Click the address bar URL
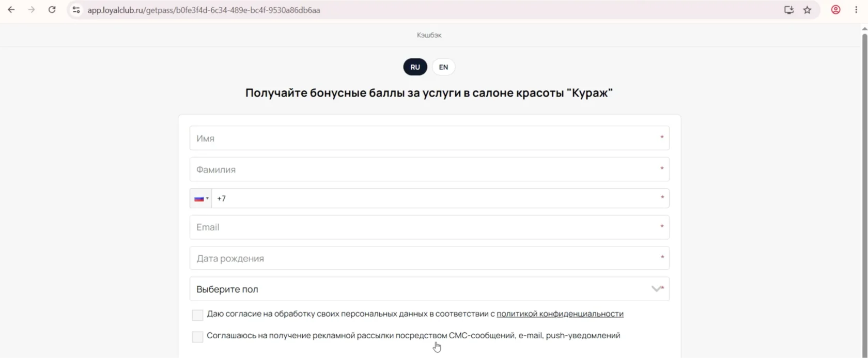The width and height of the screenshot is (868, 358). tap(204, 10)
